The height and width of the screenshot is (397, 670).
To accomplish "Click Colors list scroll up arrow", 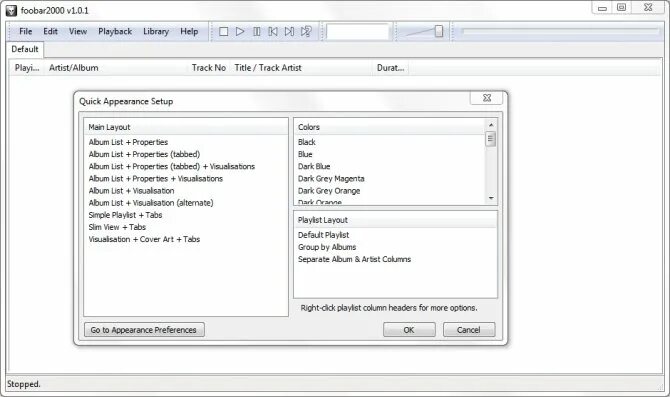I will click(x=491, y=125).
